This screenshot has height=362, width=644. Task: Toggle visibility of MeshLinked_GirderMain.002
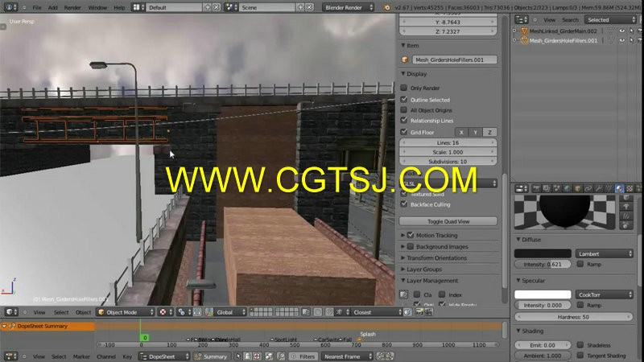(x=621, y=31)
